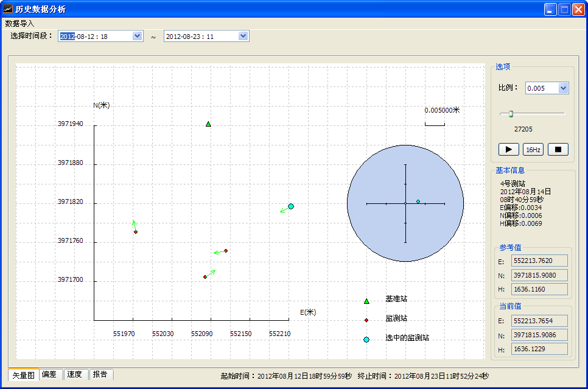Click the E axis label 552090
The height and width of the screenshot is (389, 588).
coord(201,334)
